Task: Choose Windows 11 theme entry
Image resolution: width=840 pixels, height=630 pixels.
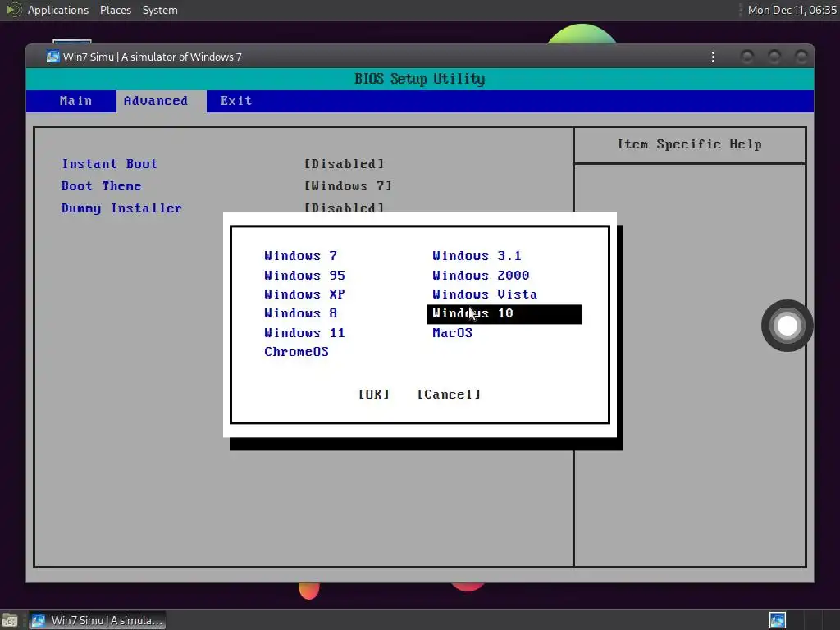Action: (304, 333)
